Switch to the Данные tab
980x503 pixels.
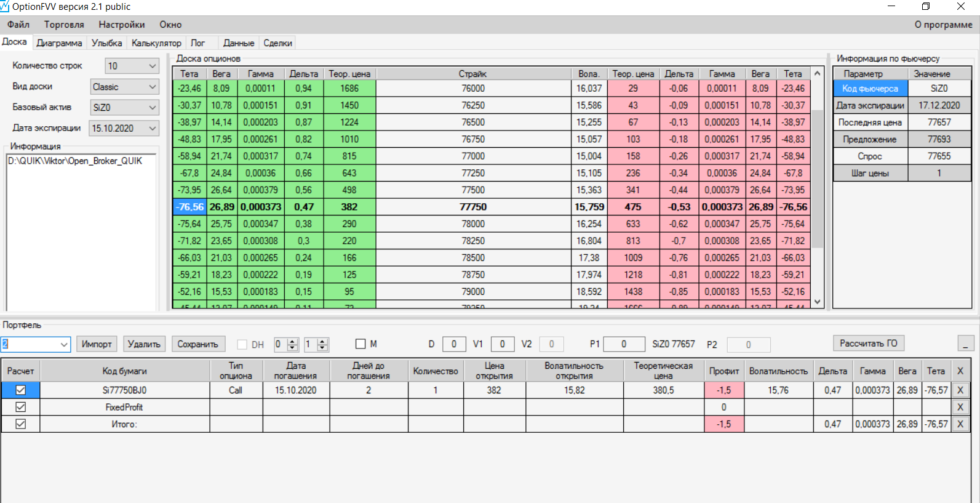point(239,43)
